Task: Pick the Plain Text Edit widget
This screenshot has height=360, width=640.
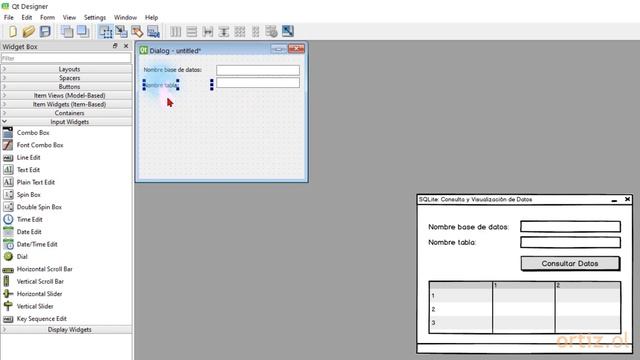Action: point(36,182)
